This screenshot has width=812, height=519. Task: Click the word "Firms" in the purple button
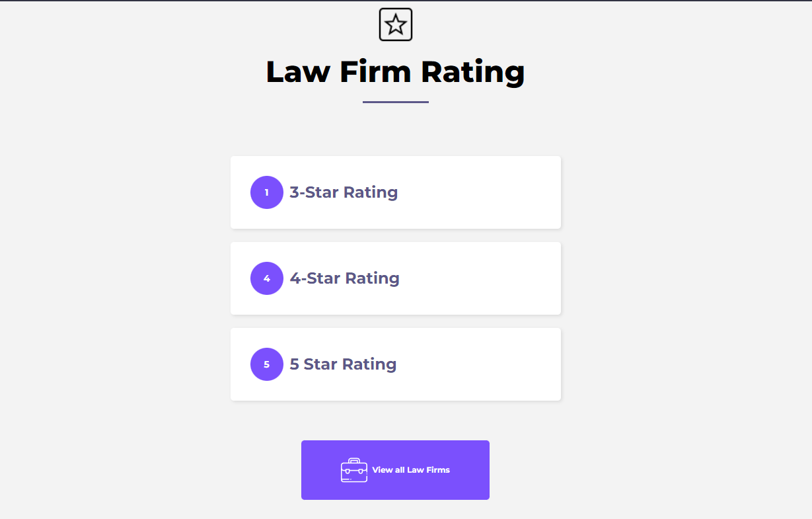pos(438,470)
